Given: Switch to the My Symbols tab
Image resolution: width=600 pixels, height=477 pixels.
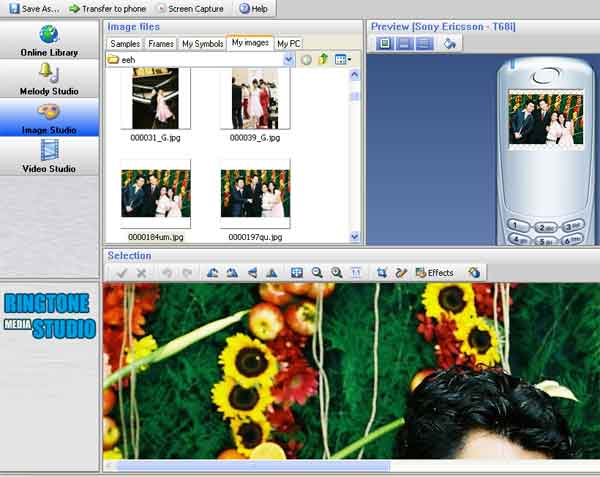Looking at the screenshot, I should coord(202,44).
